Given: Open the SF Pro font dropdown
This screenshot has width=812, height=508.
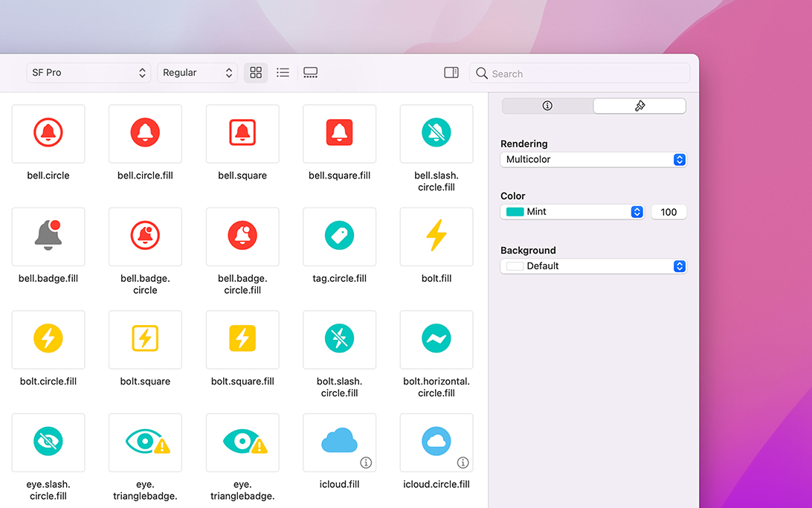Looking at the screenshot, I should click(88, 72).
